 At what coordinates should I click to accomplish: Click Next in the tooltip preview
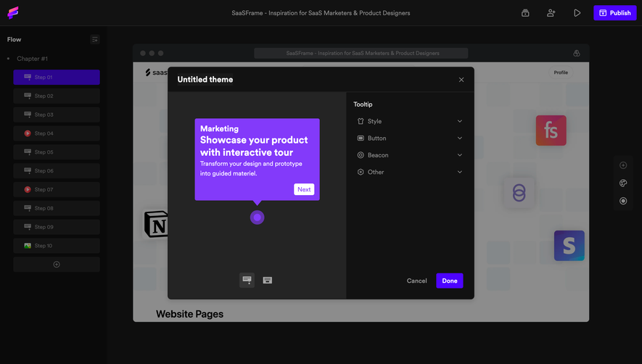click(x=304, y=189)
